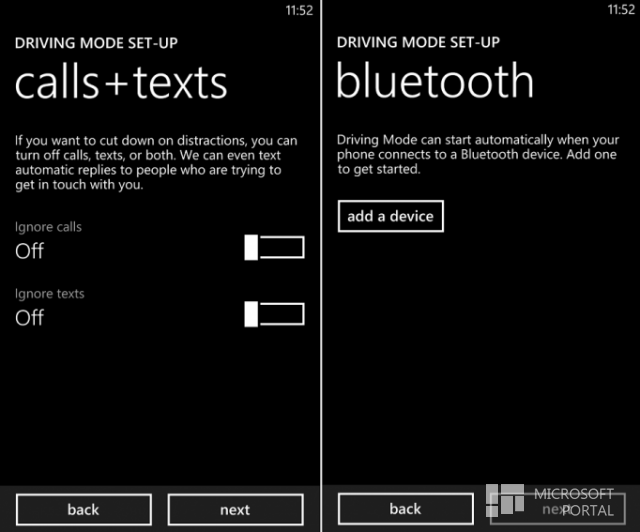Tap next on the calls+texts screen

tap(236, 510)
